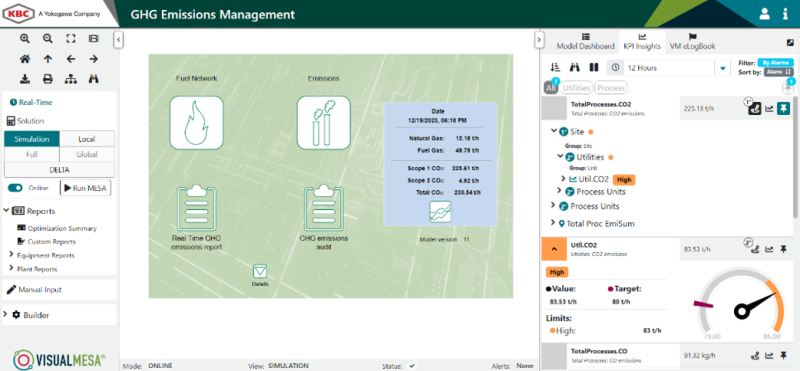This screenshot has height=371, width=800.
Task: Open hierarchy tree for Util.CO2 KPI
Action: 755,249
